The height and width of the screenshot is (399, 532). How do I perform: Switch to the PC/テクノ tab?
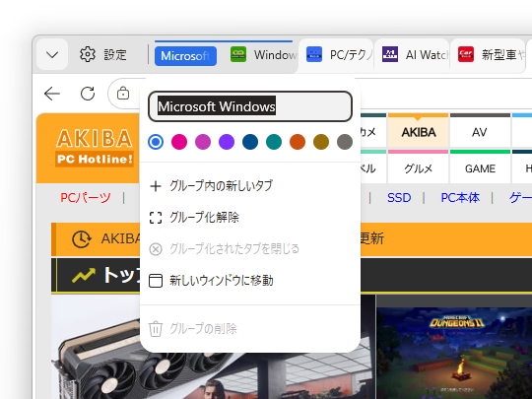[337, 55]
